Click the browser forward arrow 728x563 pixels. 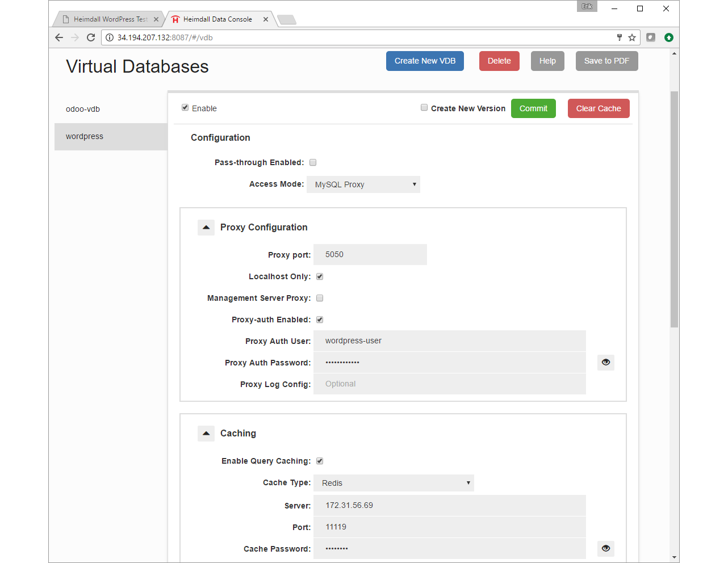75,37
